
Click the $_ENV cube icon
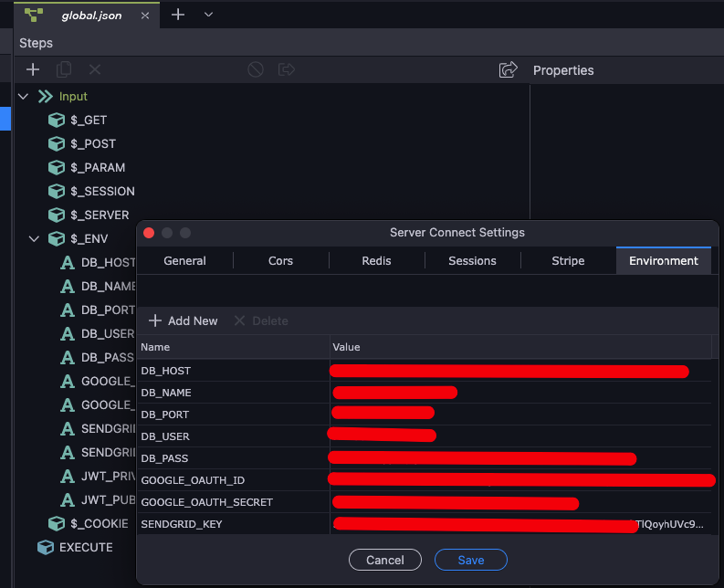pos(57,239)
